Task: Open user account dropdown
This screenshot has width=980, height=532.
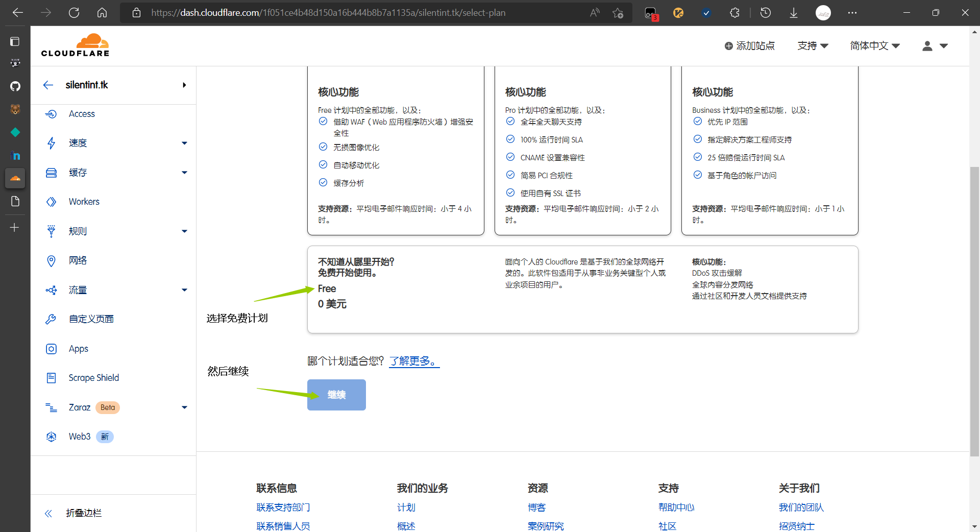Action: (935, 46)
